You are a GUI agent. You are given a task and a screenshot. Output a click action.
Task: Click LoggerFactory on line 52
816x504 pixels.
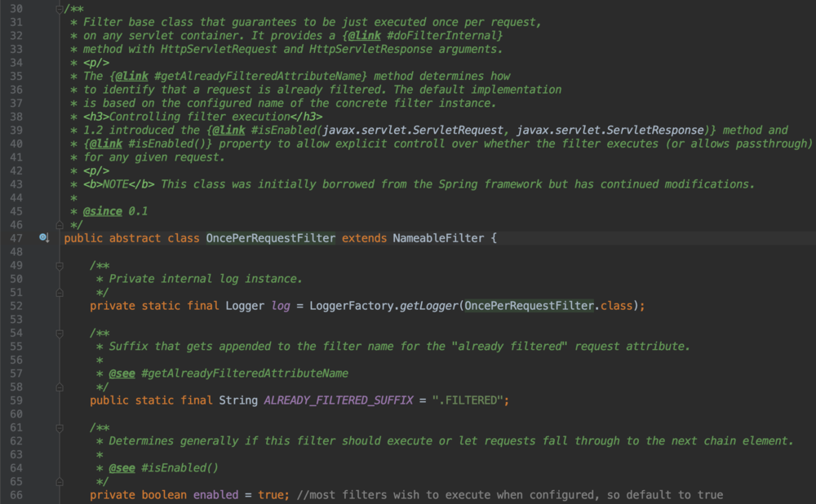click(x=351, y=306)
